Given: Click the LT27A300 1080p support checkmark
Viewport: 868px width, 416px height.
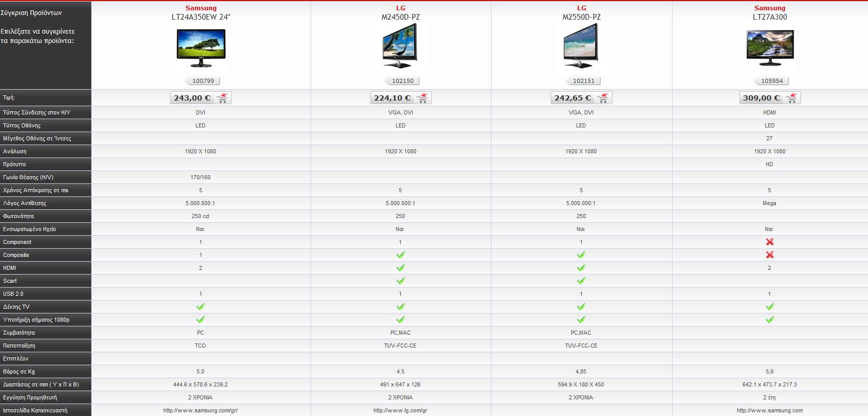Looking at the screenshot, I should tap(769, 320).
